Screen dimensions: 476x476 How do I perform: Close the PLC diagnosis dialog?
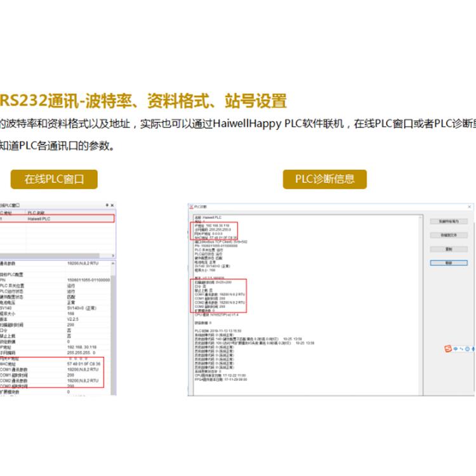click(469, 207)
